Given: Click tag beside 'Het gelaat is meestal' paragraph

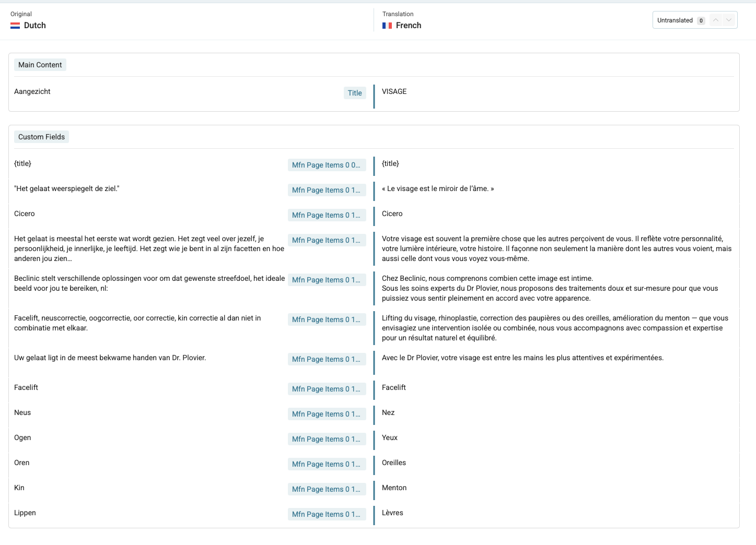Looking at the screenshot, I should pos(327,240).
